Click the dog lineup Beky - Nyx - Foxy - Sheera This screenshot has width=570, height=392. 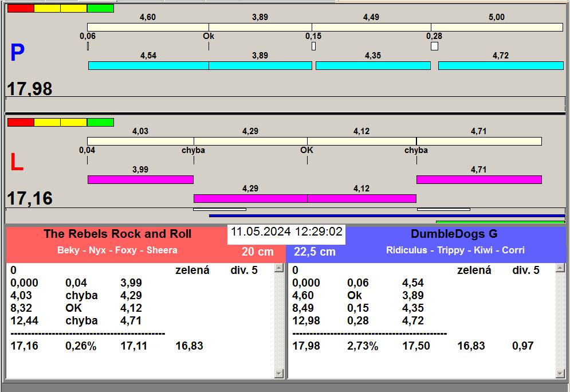pos(117,250)
